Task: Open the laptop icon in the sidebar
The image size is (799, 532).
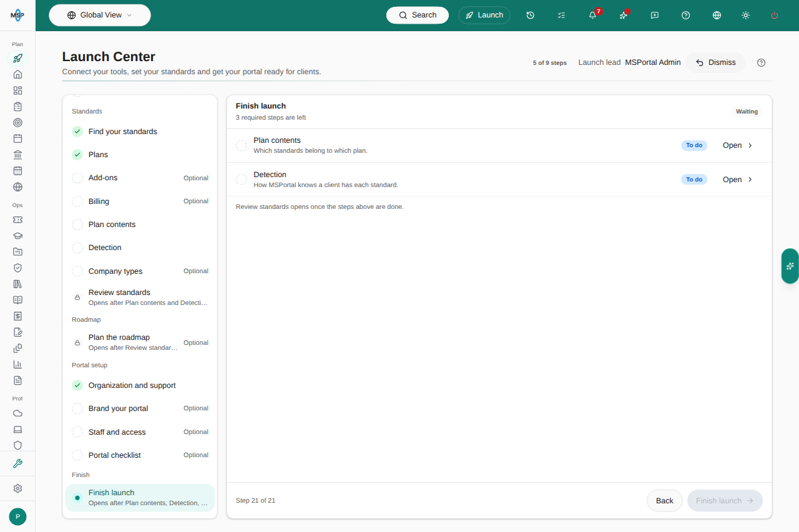Action: 17,429
